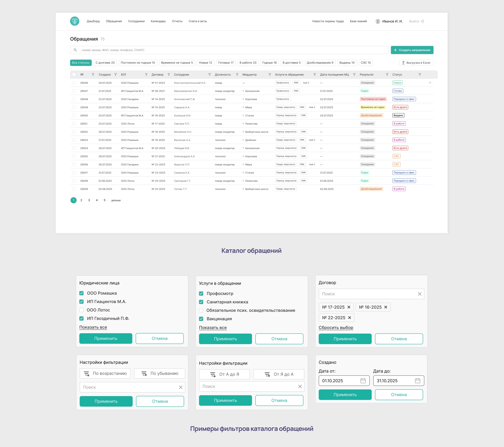Click the Выйти logout icon
The image size is (504, 447).
[x=422, y=21]
